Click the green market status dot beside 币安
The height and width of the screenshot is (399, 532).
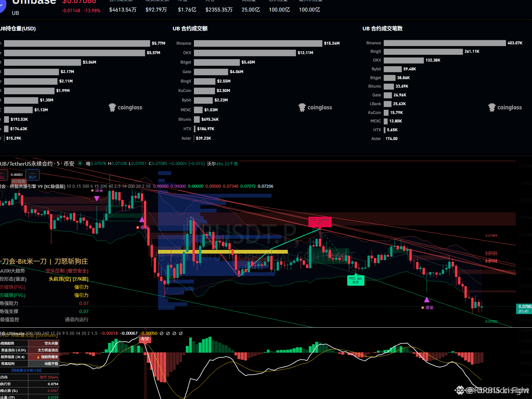(x=80, y=164)
